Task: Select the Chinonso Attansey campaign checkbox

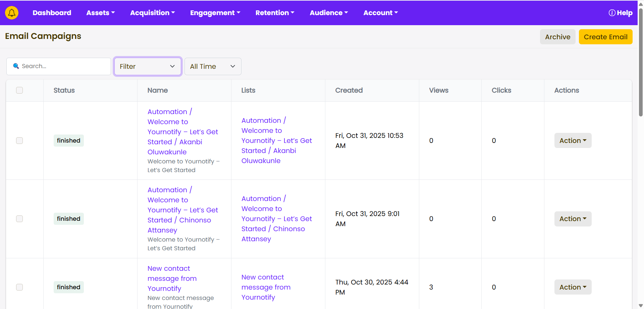Action: pos(19,219)
